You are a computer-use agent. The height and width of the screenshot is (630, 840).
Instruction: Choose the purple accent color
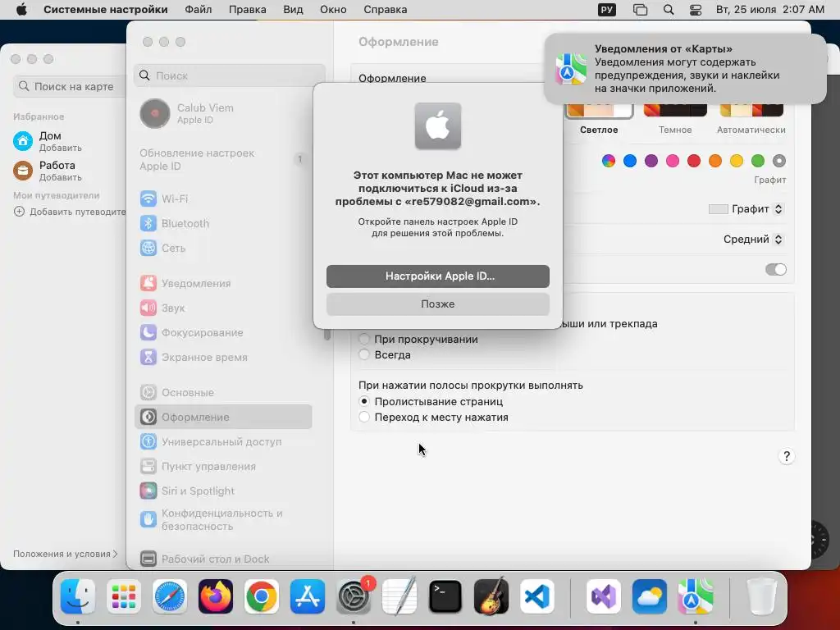651,161
